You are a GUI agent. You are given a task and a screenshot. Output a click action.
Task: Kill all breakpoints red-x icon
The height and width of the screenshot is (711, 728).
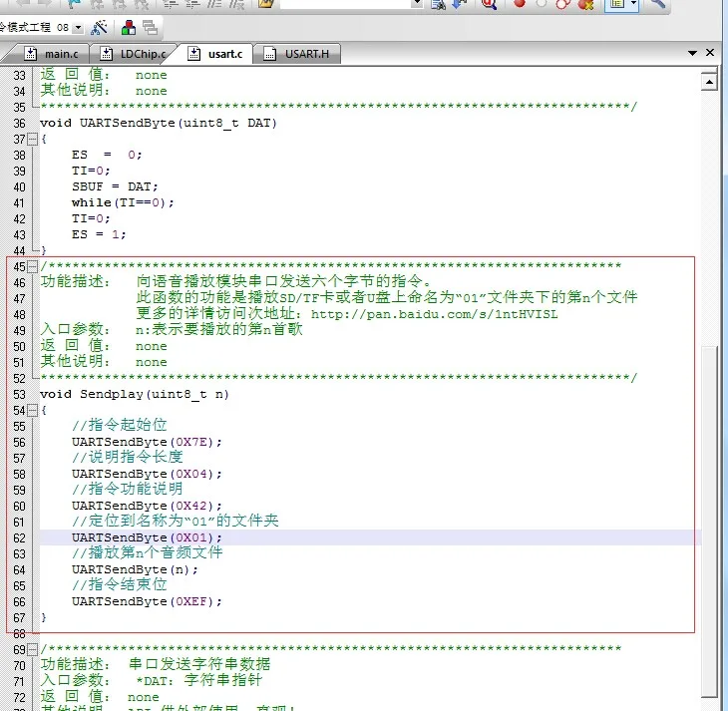pos(586,5)
